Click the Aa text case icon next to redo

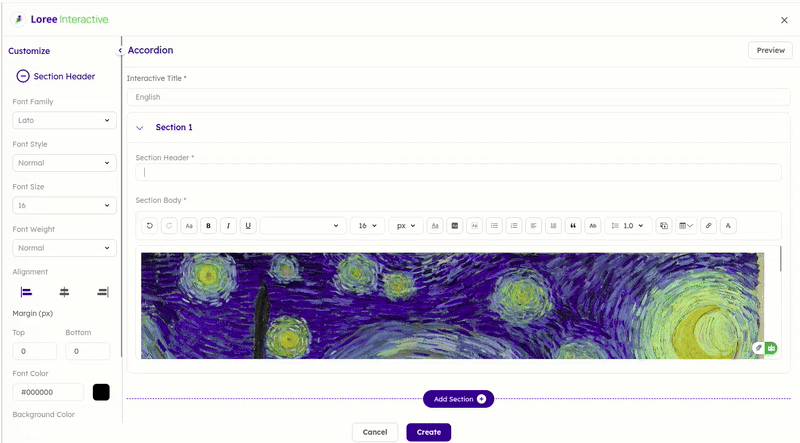click(x=189, y=226)
